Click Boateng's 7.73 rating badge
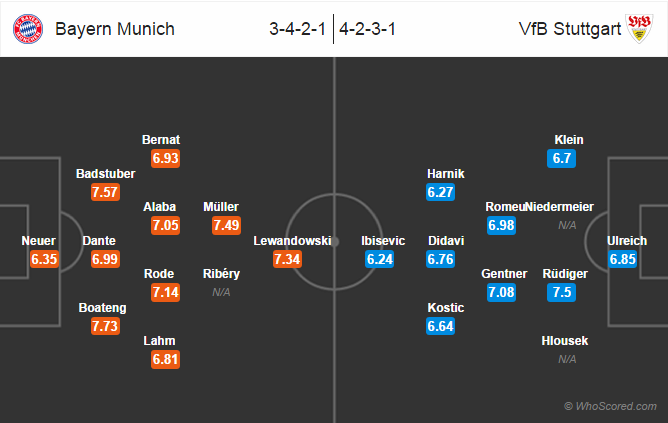This screenshot has height=423, width=668. [x=105, y=326]
